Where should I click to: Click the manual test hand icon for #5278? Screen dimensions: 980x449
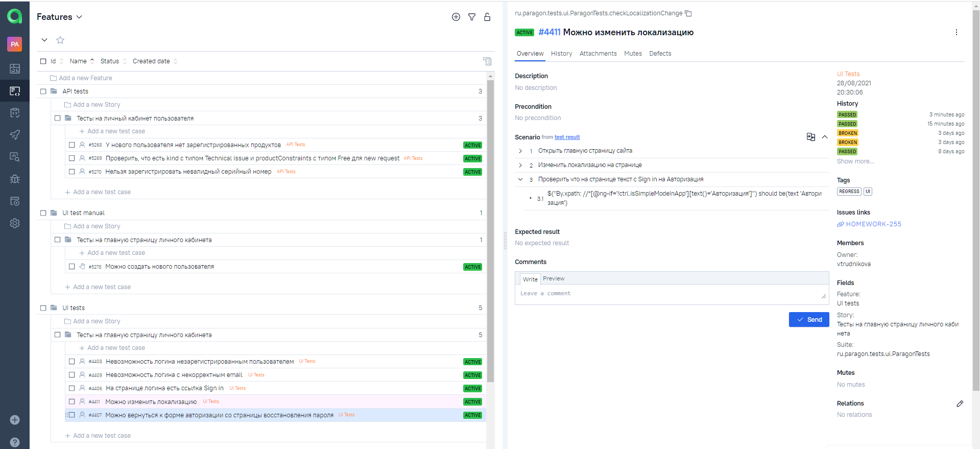(82, 267)
